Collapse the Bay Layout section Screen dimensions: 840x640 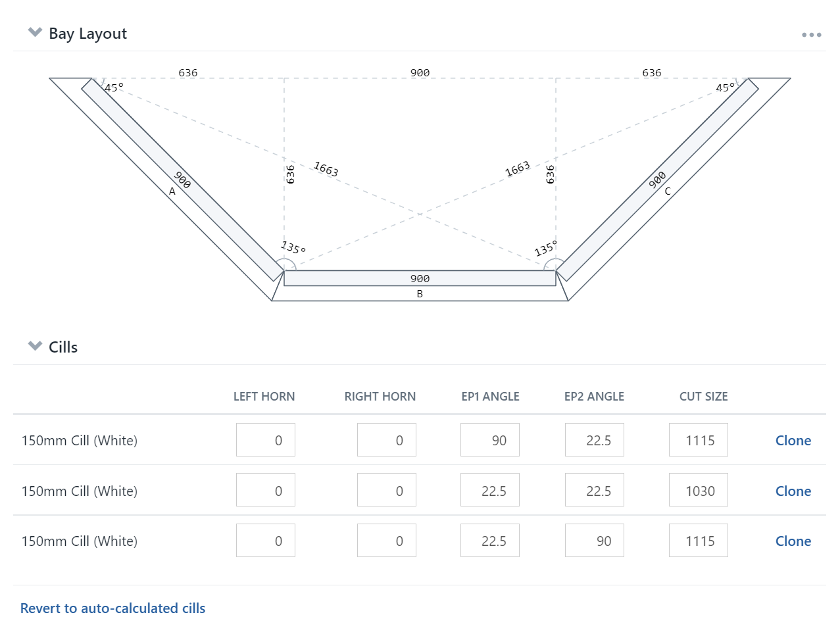click(35, 32)
